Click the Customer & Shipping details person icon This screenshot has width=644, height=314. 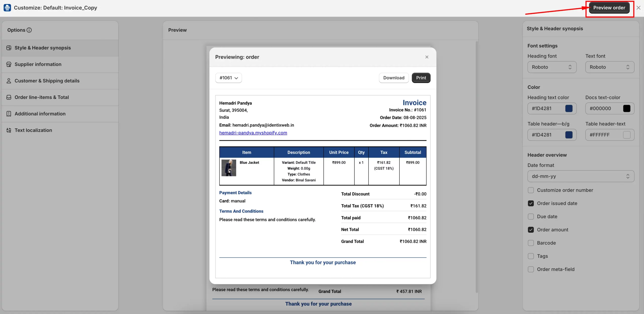(9, 81)
